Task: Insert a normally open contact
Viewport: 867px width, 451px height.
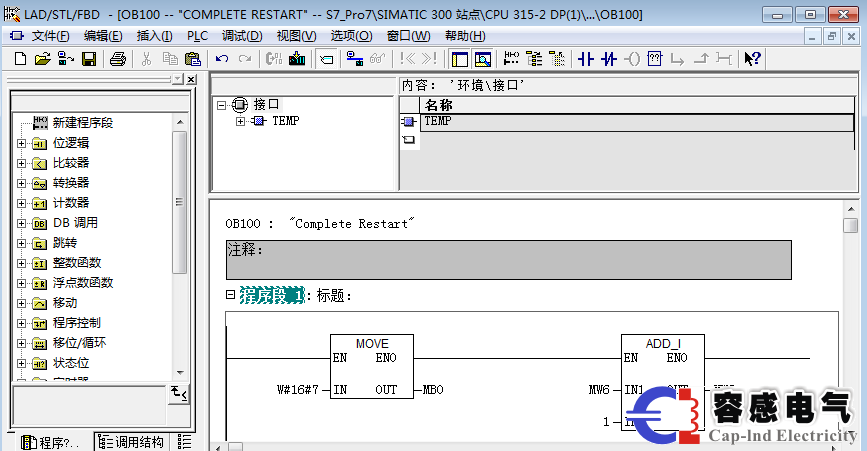Action: click(586, 59)
